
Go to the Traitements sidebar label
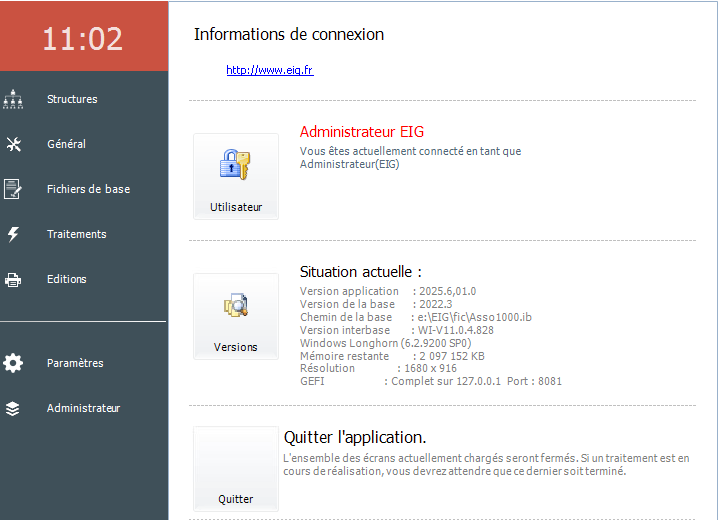click(x=76, y=234)
